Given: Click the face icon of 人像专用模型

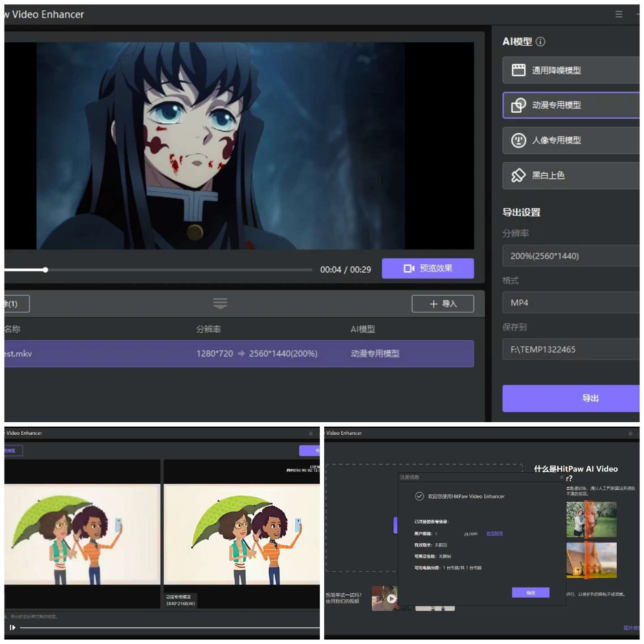Looking at the screenshot, I should [519, 140].
